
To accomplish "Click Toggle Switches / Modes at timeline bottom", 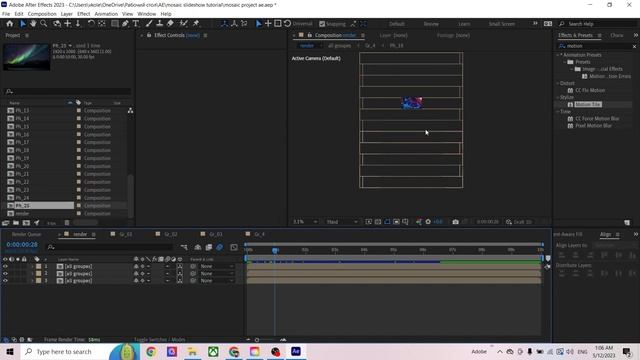I will click(160, 340).
